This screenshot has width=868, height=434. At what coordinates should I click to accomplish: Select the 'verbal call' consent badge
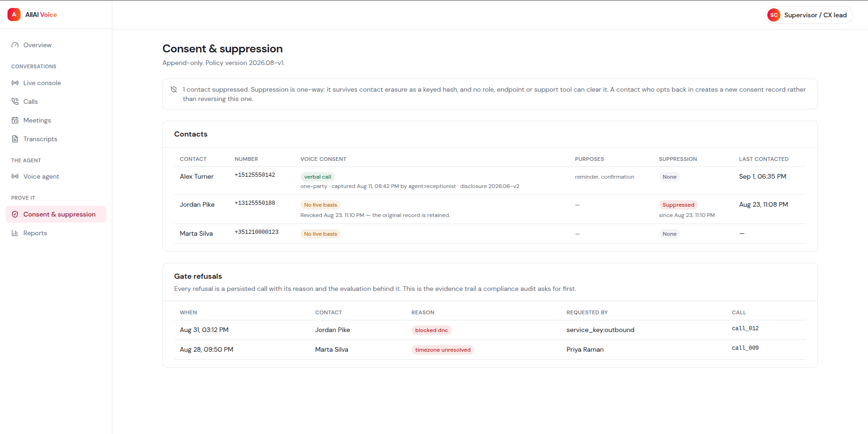317,177
